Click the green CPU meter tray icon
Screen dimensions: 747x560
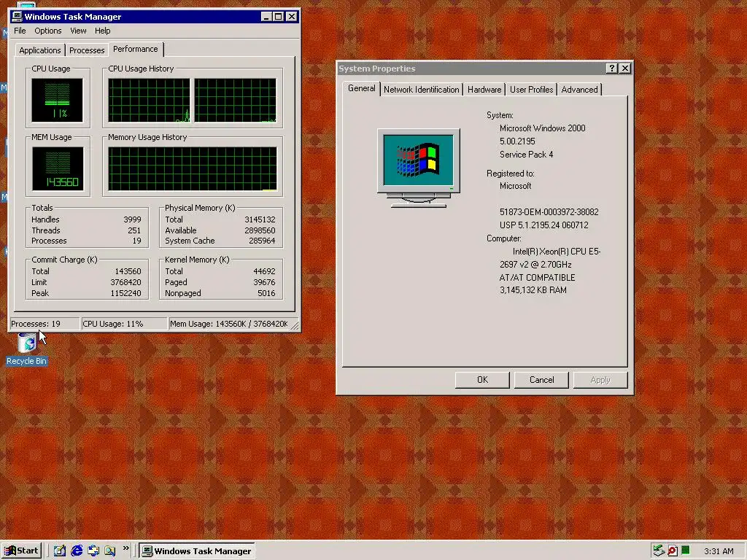click(686, 551)
